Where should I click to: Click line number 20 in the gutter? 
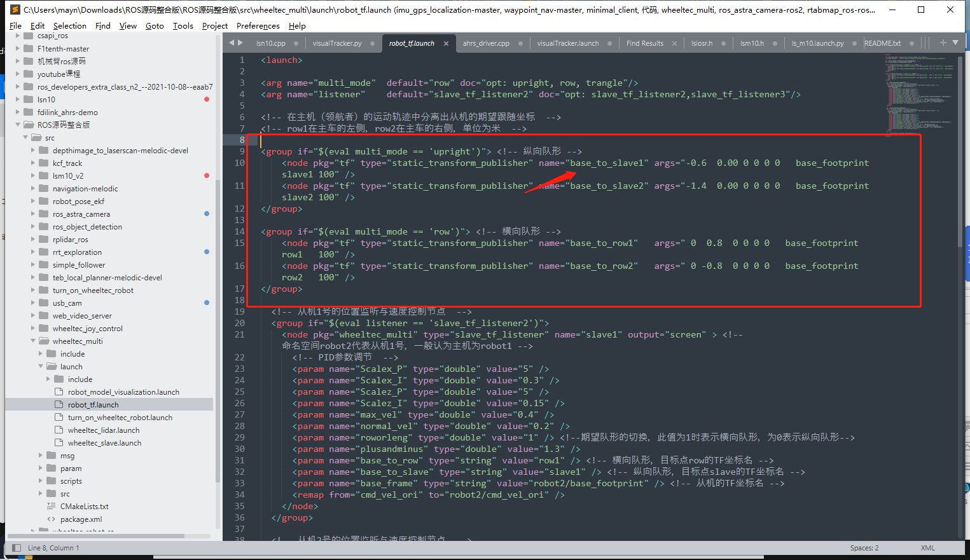(x=239, y=323)
